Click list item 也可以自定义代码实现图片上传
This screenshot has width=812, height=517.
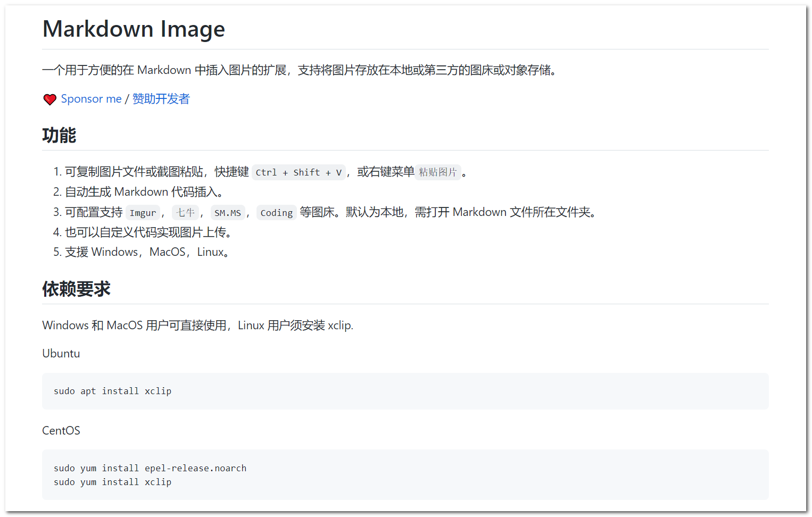(148, 232)
